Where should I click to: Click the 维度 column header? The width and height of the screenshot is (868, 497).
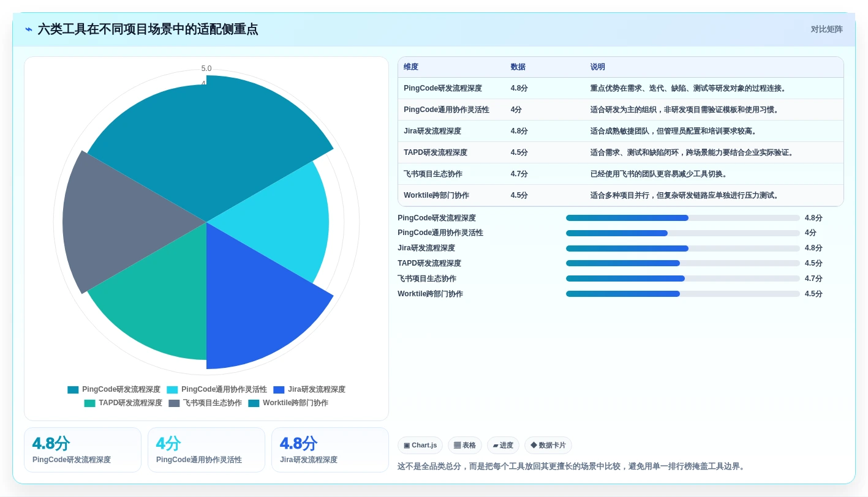click(411, 67)
